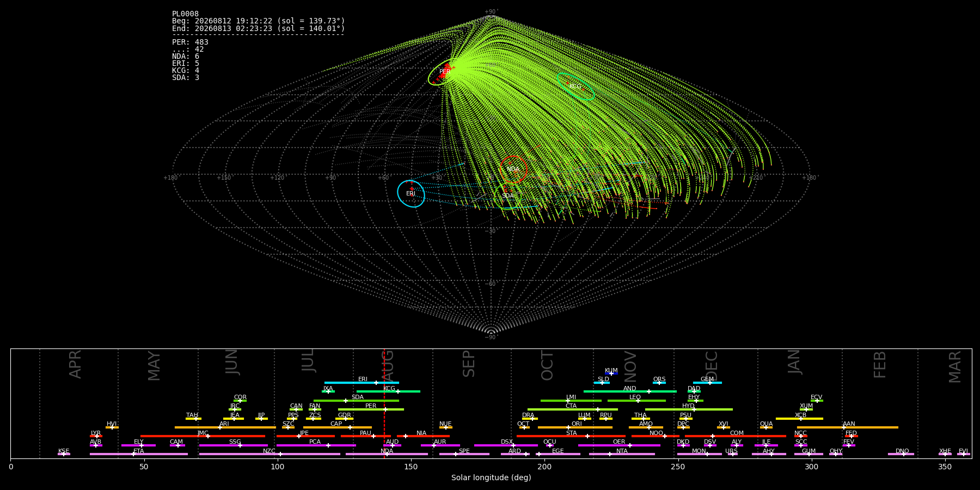This screenshot has width=980, height=490.
Task: Click the KCG radiant ellipse on map
Action: (575, 86)
